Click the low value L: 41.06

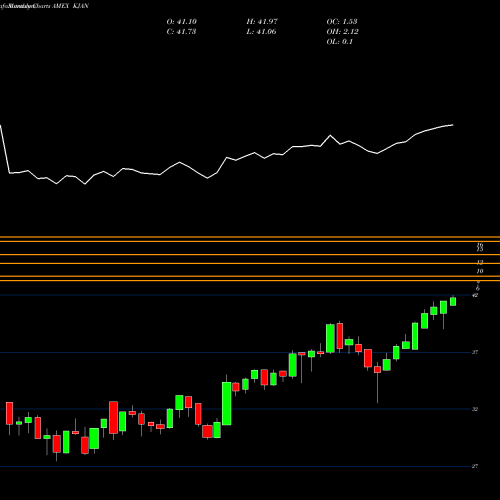[261, 32]
